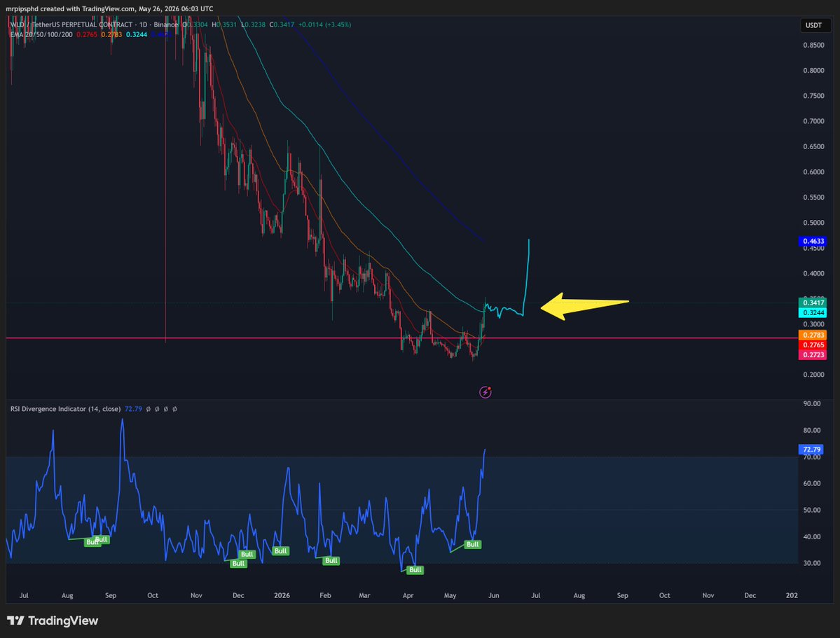Click the cyan 0.3244 price axis label
Image resolution: width=840 pixels, height=638 pixels.
point(812,312)
